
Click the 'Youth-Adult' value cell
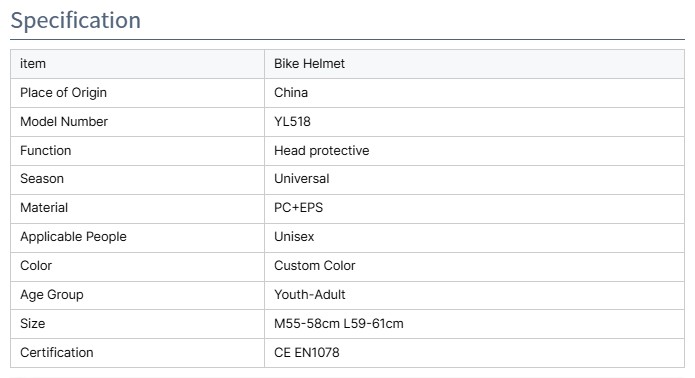click(x=474, y=296)
